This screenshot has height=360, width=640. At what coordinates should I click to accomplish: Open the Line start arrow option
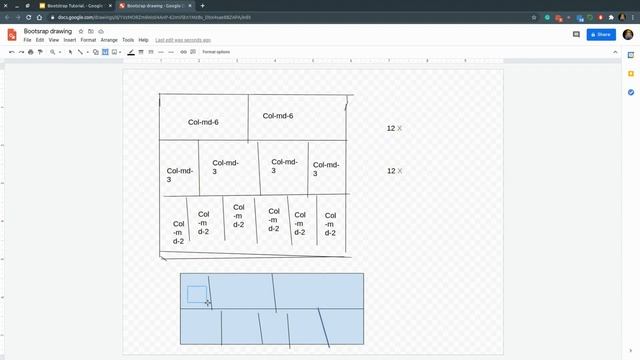point(161,52)
